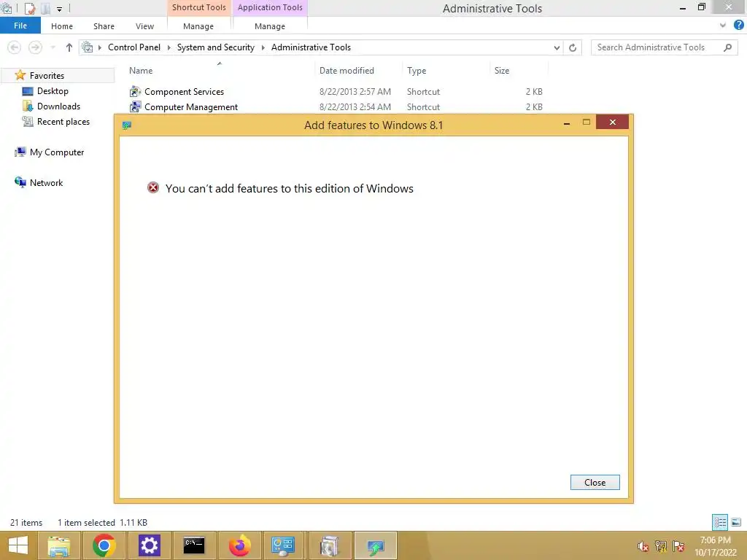Switch to Large icons view in status bar
The width and height of the screenshot is (747, 560).
point(735,522)
